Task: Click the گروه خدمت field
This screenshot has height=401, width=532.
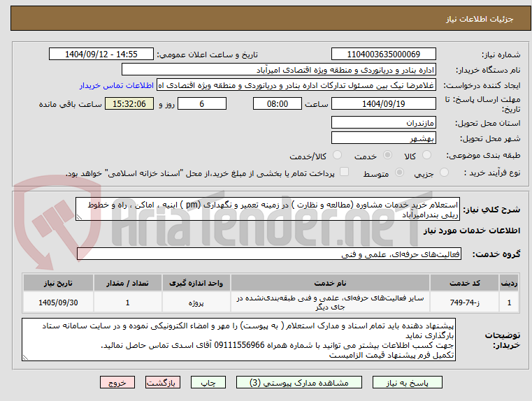Action: (269, 254)
